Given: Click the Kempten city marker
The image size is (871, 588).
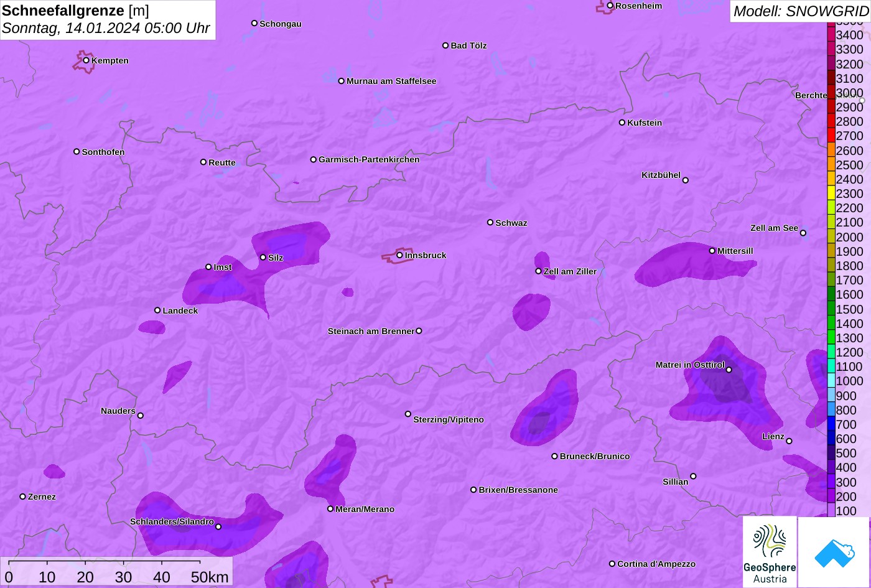Looking at the screenshot, I should 86,60.
